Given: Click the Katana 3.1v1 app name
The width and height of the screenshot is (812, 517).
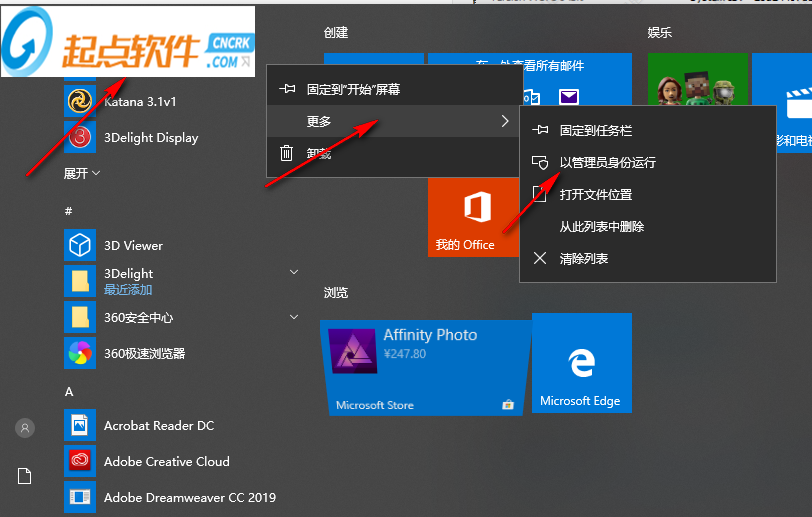Looking at the screenshot, I should pos(140,102).
